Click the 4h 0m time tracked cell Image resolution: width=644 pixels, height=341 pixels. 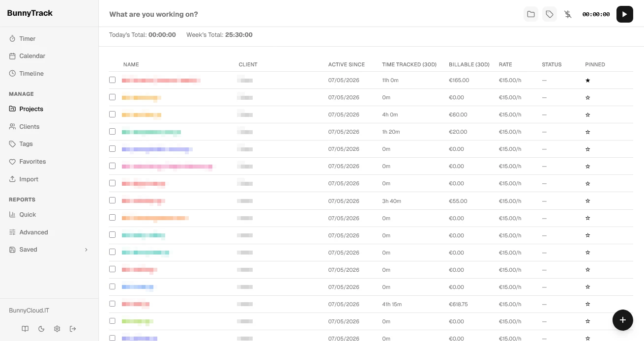390,114
